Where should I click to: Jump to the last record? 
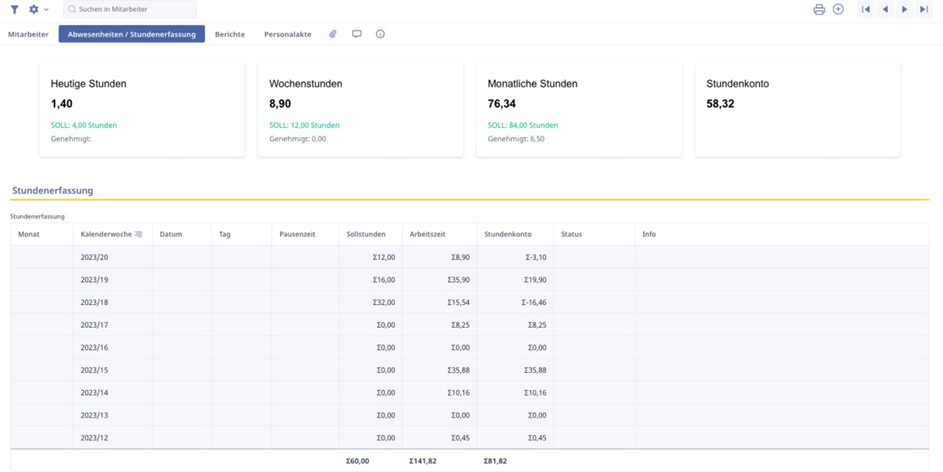pyautogui.click(x=924, y=9)
